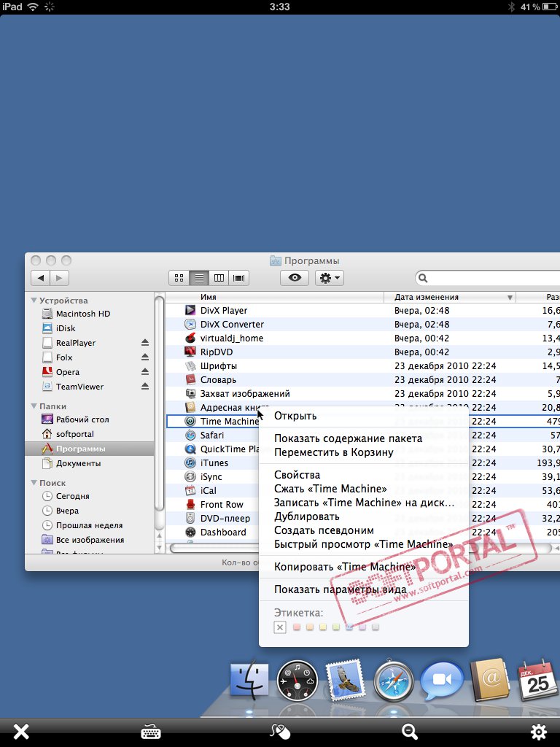Select iDisk in the sidebar
The height and width of the screenshot is (747, 560).
coord(66,328)
